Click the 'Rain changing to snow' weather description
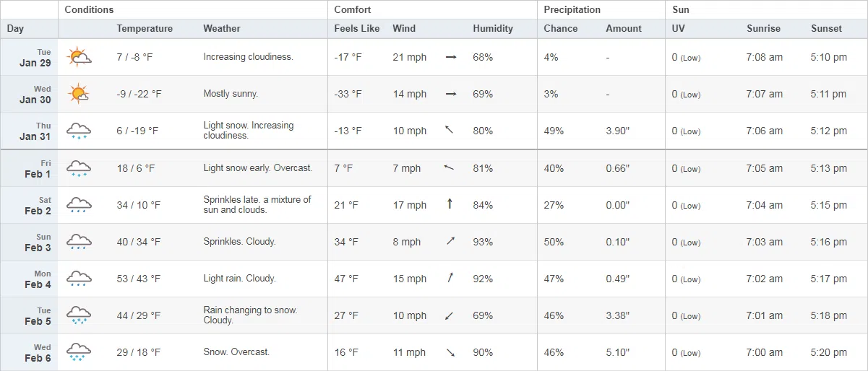Screen dimensions: 868x371 (x=250, y=310)
